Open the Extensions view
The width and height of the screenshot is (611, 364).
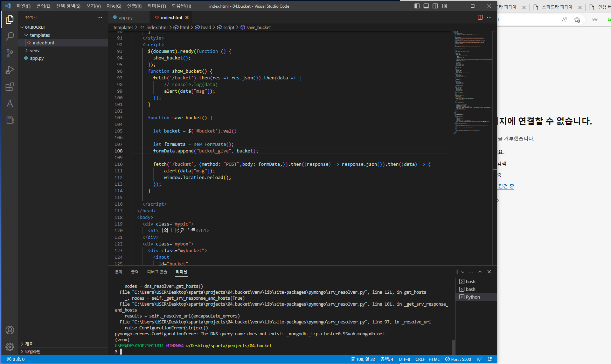[x=10, y=87]
